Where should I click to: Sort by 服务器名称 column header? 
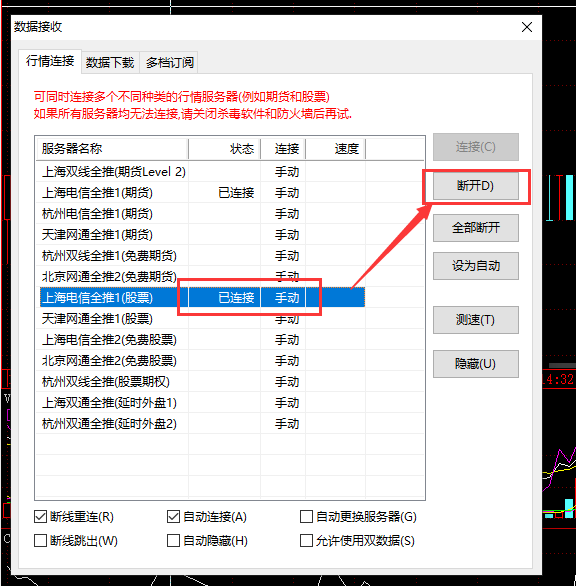point(112,149)
